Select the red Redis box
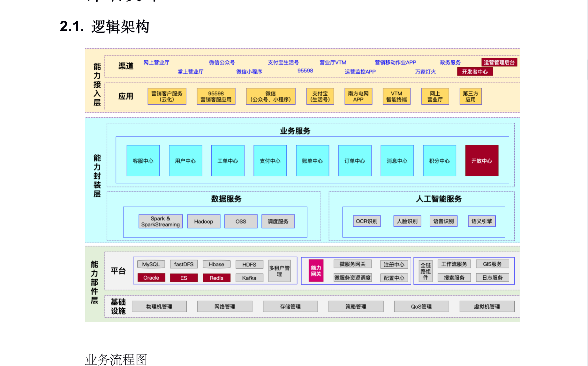 point(217,278)
